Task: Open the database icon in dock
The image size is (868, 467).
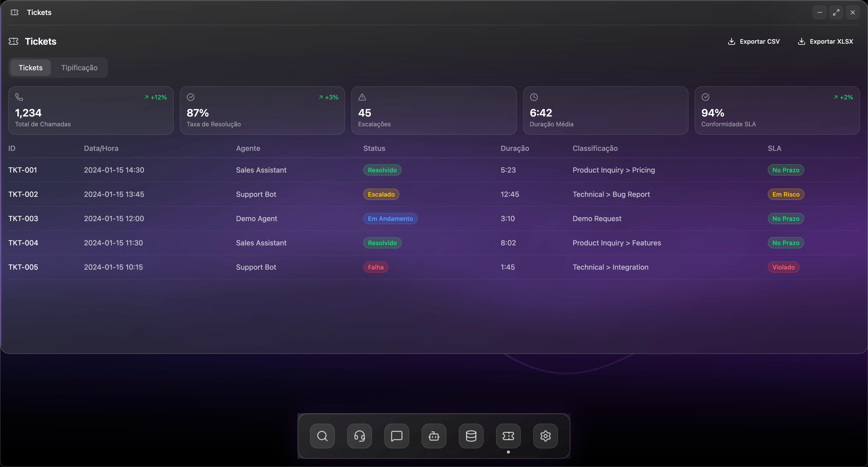Action: (x=471, y=436)
